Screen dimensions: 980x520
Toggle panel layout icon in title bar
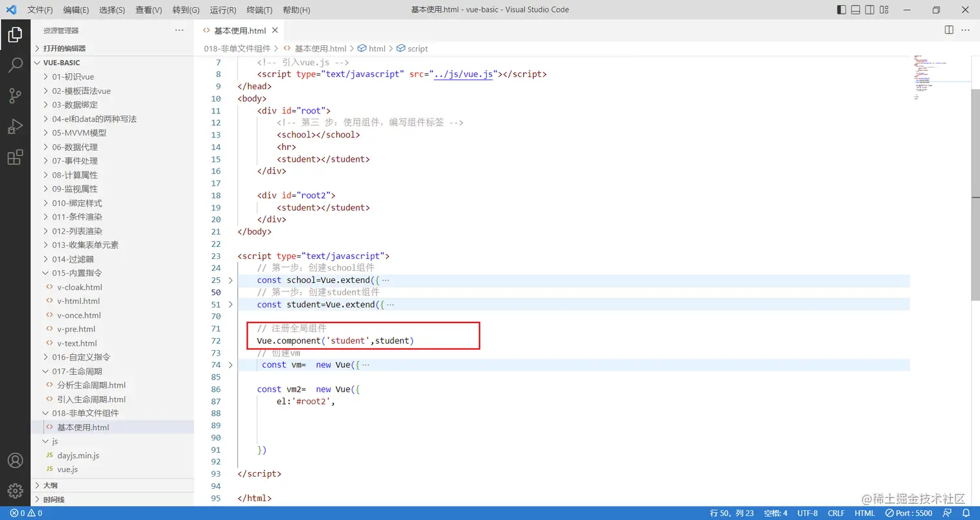[856, 10]
